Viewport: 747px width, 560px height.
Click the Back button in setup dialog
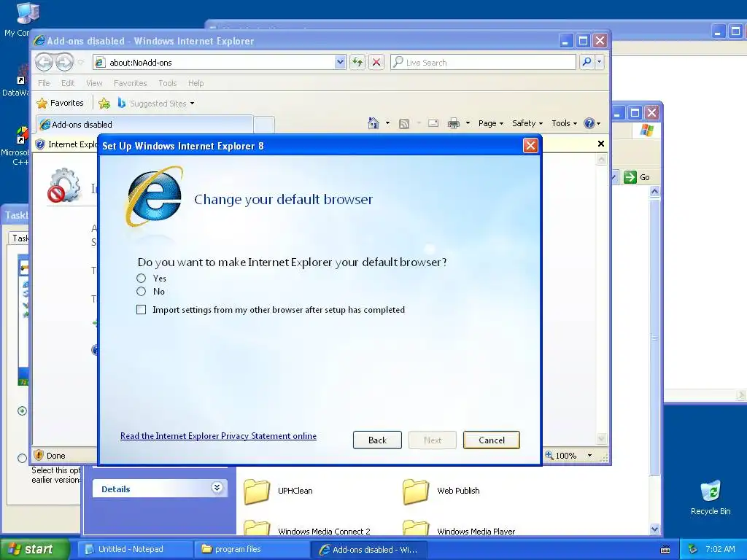(x=377, y=440)
